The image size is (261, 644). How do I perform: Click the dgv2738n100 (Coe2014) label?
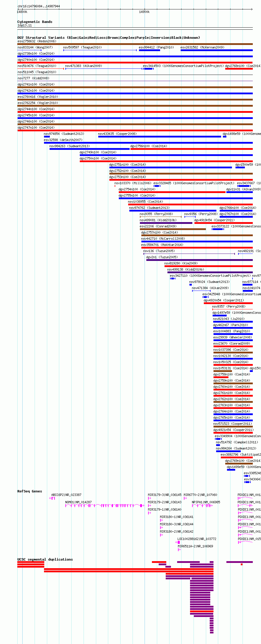coord(36,53)
